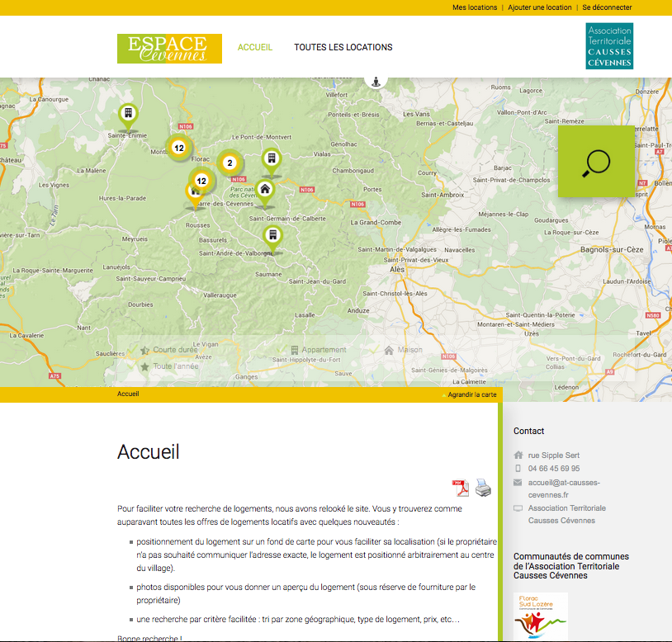Open the 12-listing cluster just south of Florac
The image size is (672, 642).
[201, 181]
